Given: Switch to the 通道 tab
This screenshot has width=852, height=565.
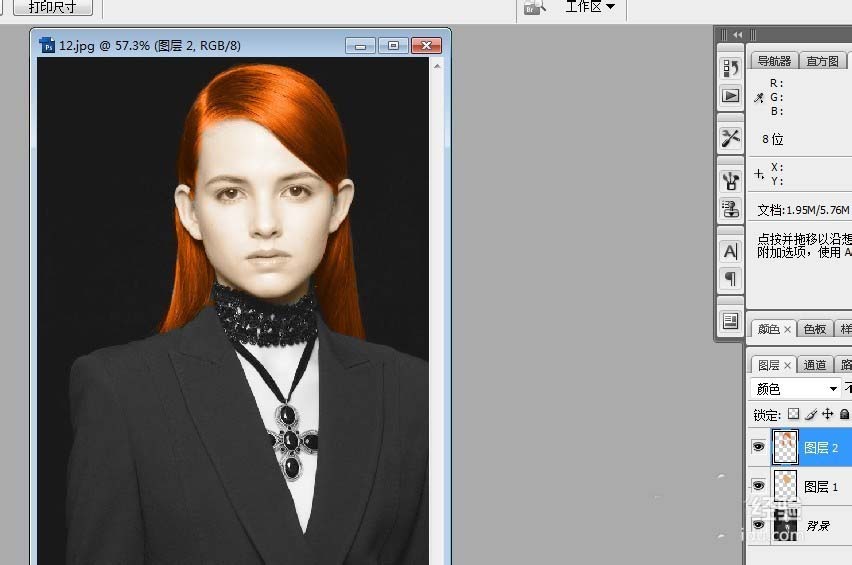Looking at the screenshot, I should (x=815, y=365).
